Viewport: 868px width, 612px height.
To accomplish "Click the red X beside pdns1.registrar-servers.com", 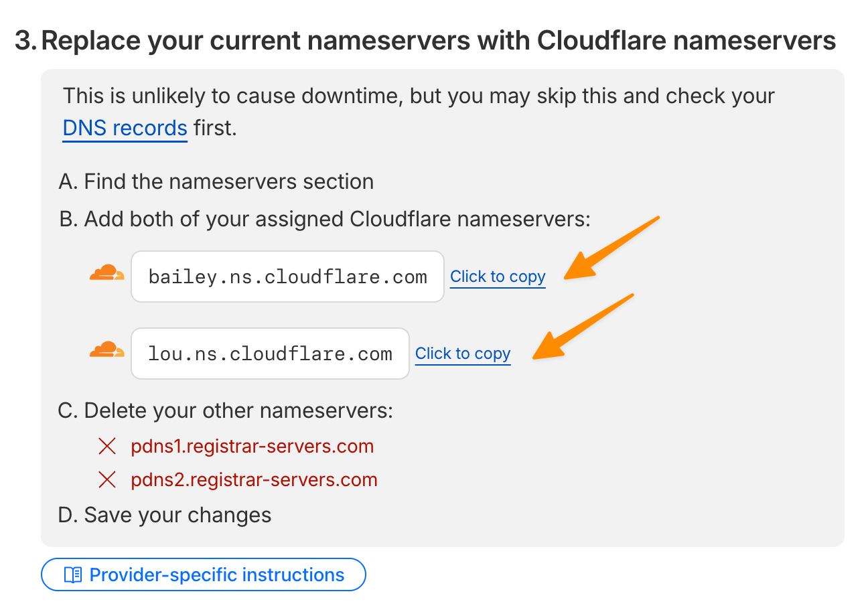I will coord(107,447).
